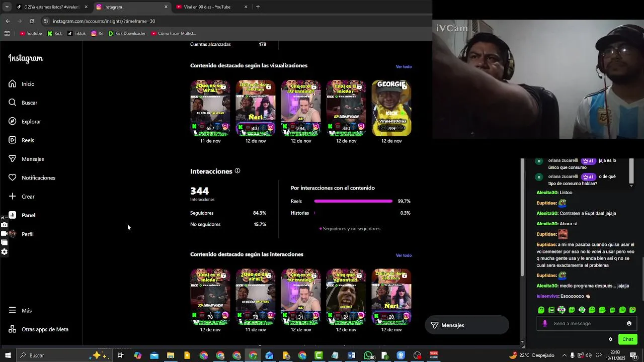This screenshot has height=362, width=644.
Task: Open the reel with 330 views
Action: coord(346,108)
